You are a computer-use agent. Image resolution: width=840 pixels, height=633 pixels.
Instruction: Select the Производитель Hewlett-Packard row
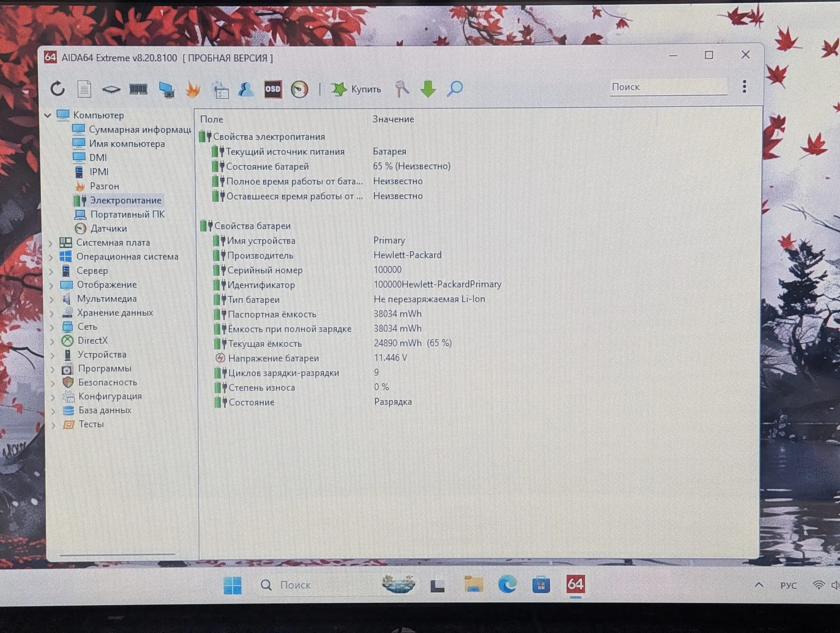[327, 255]
